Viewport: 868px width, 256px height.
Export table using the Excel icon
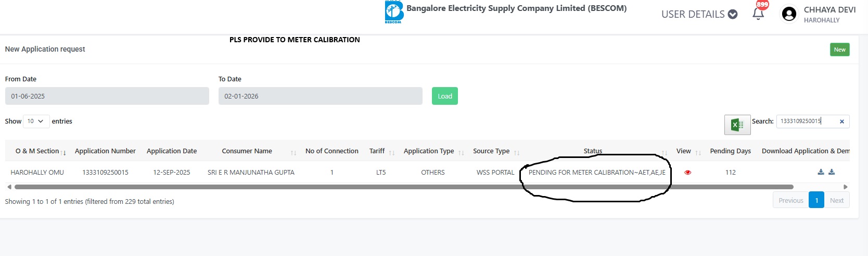coord(737,125)
